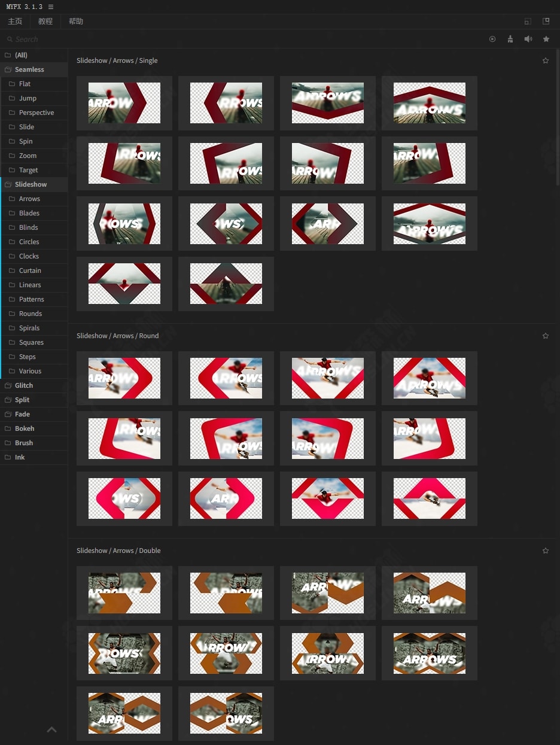Select first preset thumbnail under Arrows / Round
The image size is (560, 745).
[x=124, y=378]
